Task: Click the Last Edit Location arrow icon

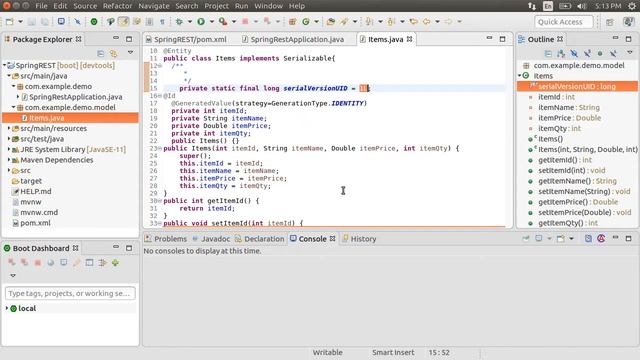Action: click(x=414, y=22)
